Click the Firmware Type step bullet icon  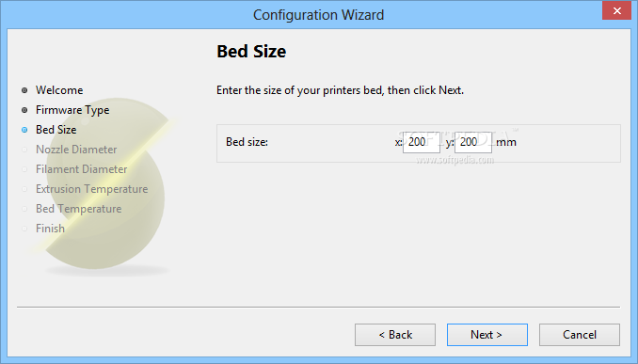tap(24, 110)
